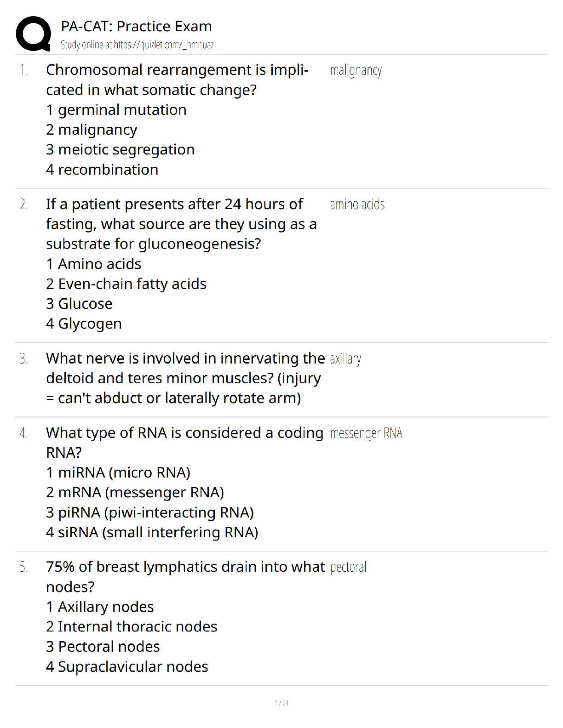Screen dimensions: 563x728
Task: Select option 3 Pectoral nodes
Action: pos(103,647)
